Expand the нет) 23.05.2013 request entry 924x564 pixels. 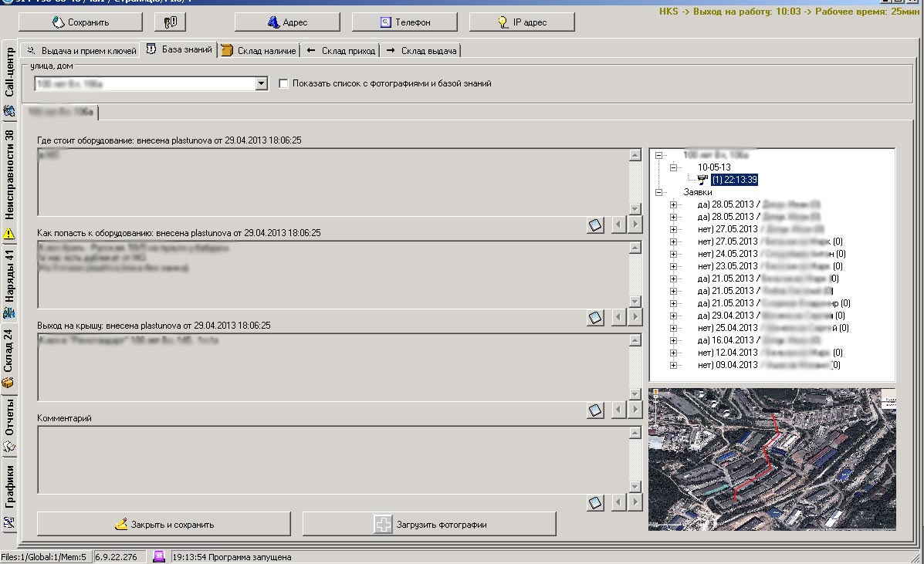point(674,267)
